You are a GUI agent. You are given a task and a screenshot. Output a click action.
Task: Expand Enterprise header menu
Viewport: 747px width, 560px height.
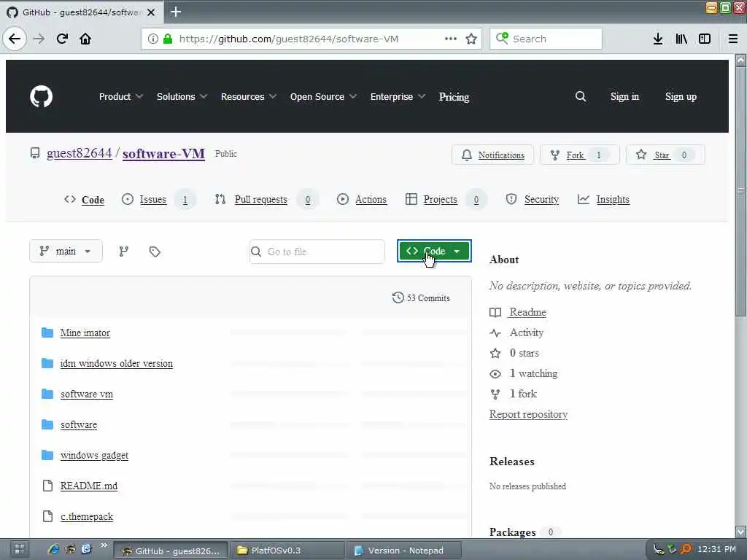[398, 97]
